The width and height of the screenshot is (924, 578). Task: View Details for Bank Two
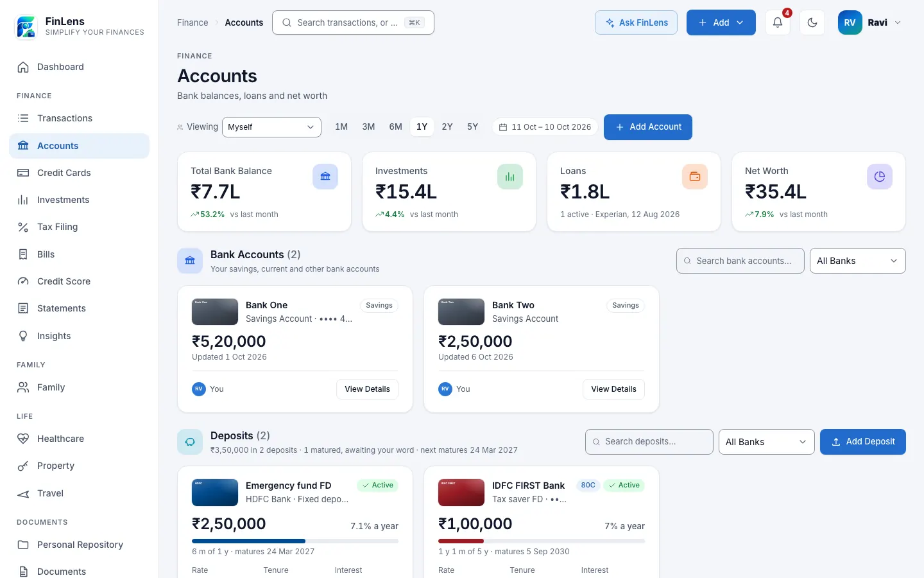(x=613, y=389)
